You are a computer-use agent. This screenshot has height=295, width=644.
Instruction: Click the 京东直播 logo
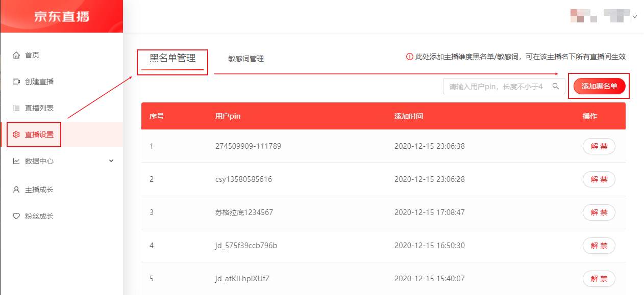pyautogui.click(x=62, y=16)
